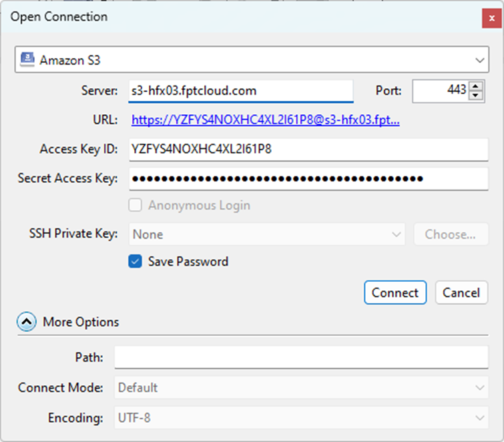The height and width of the screenshot is (442, 504).
Task: Collapse the More Options chevron icon
Action: (27, 322)
